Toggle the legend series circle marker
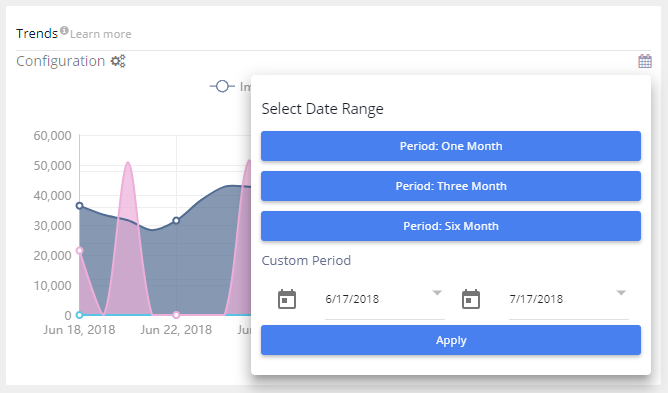Screen dimensions: 668x393 [x=222, y=87]
